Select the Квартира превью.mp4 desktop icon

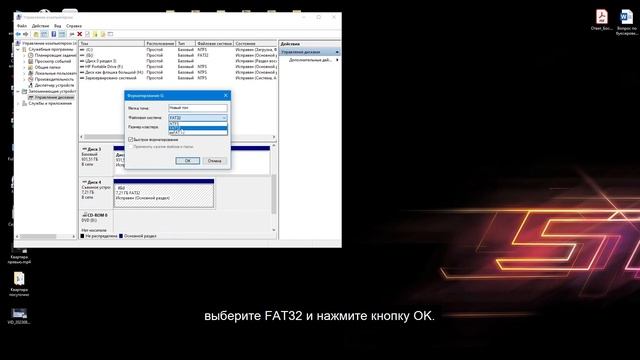click(19, 250)
